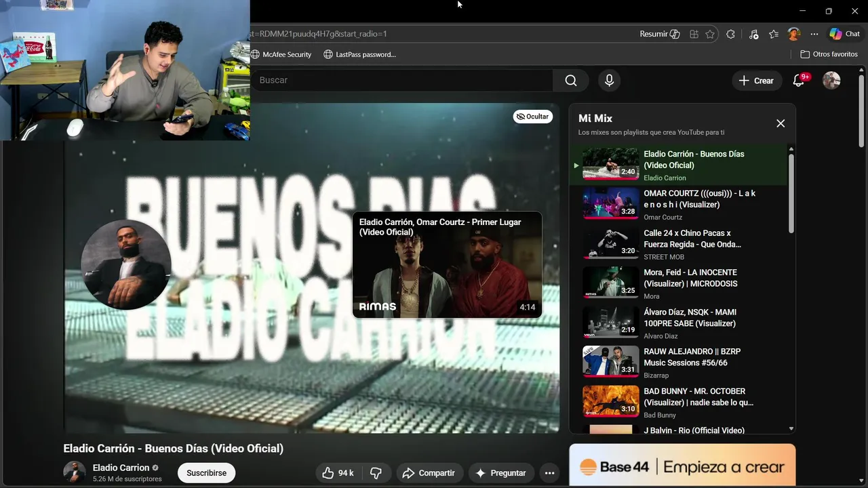Open Copilot Chat button
This screenshot has height=488, width=868.
[844, 34]
